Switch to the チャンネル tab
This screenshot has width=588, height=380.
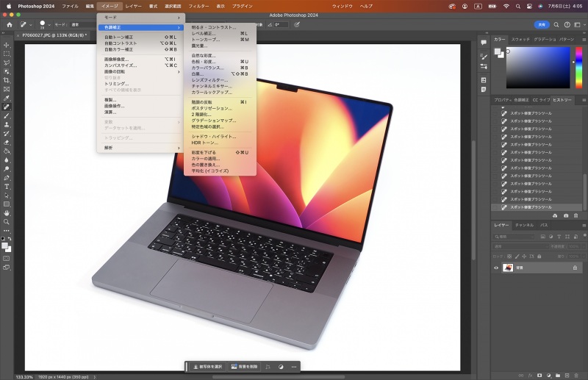(x=524, y=225)
